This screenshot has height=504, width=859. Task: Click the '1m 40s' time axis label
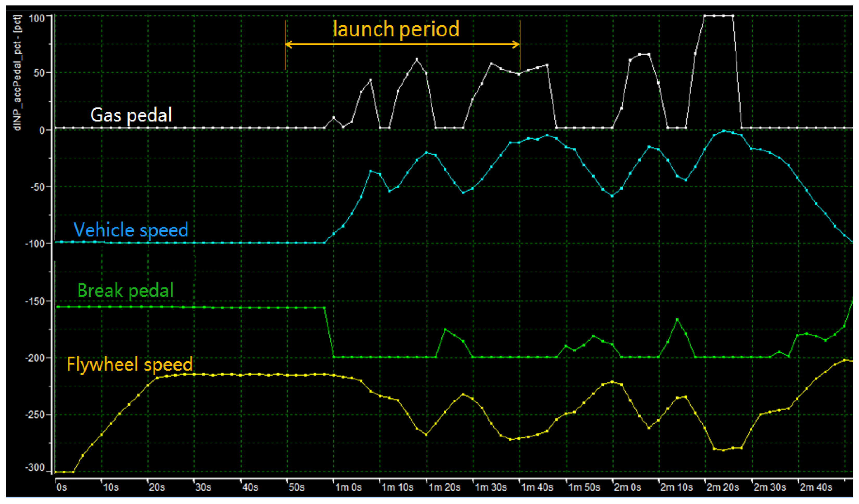coord(537,487)
